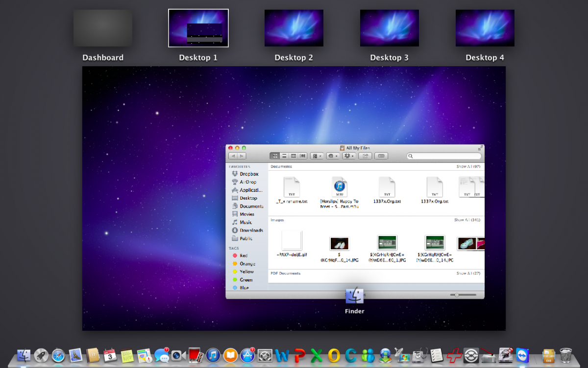The width and height of the screenshot is (588, 368).
Task: Expand the Dropbox toolbar dropdown menu
Action: point(349,156)
